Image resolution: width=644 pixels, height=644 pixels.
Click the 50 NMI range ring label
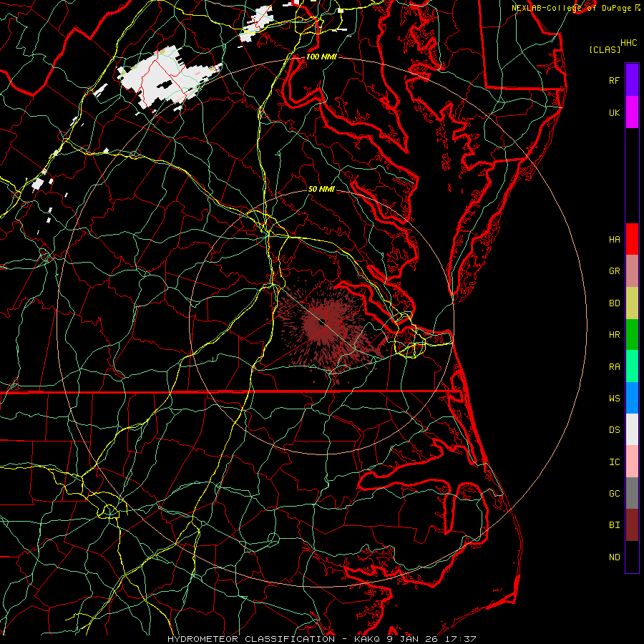click(x=321, y=189)
